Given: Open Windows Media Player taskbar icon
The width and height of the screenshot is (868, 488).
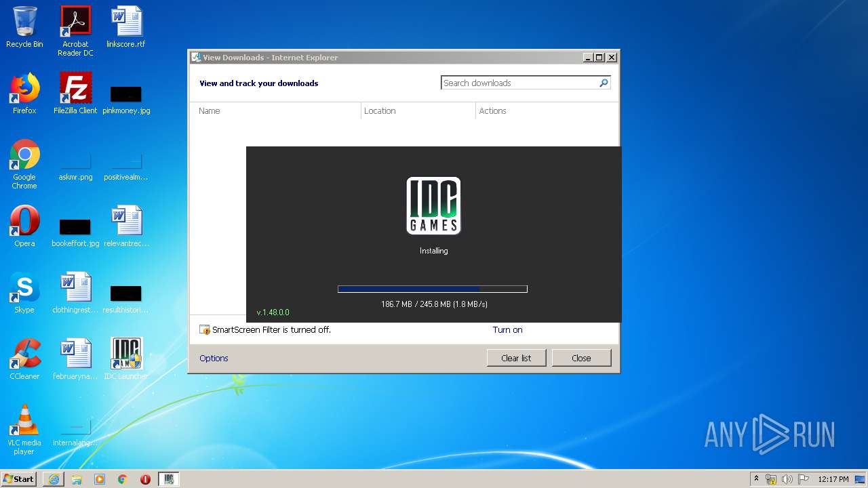Looking at the screenshot, I should click(x=100, y=479).
